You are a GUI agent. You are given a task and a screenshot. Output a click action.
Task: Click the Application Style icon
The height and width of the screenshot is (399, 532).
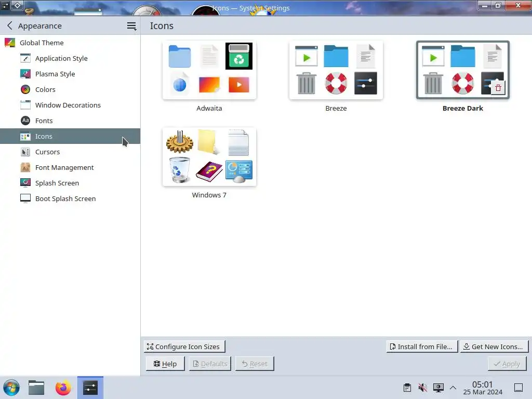pyautogui.click(x=25, y=58)
